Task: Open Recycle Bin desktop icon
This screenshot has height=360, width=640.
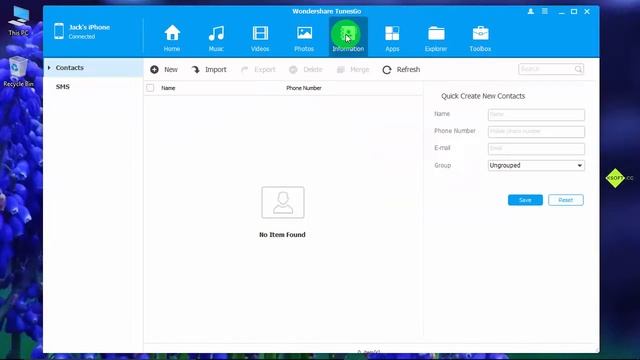Action: 18,72
